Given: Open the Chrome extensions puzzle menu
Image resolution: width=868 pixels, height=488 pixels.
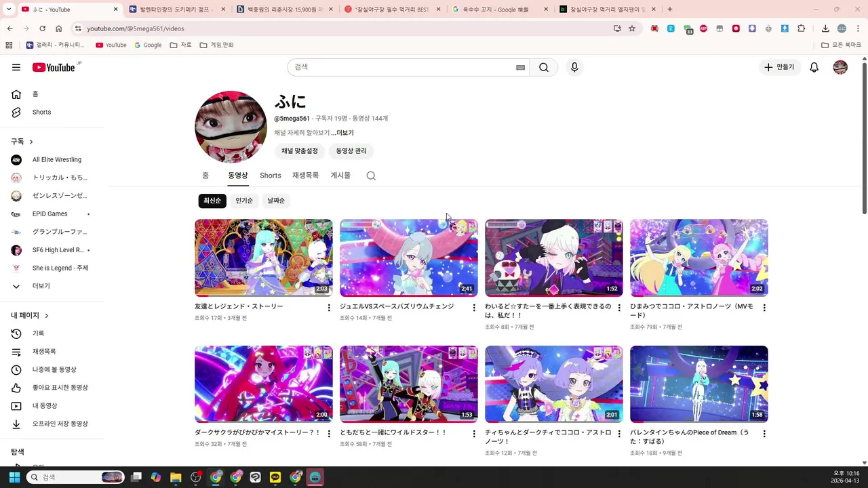Looking at the screenshot, I should (x=802, y=28).
